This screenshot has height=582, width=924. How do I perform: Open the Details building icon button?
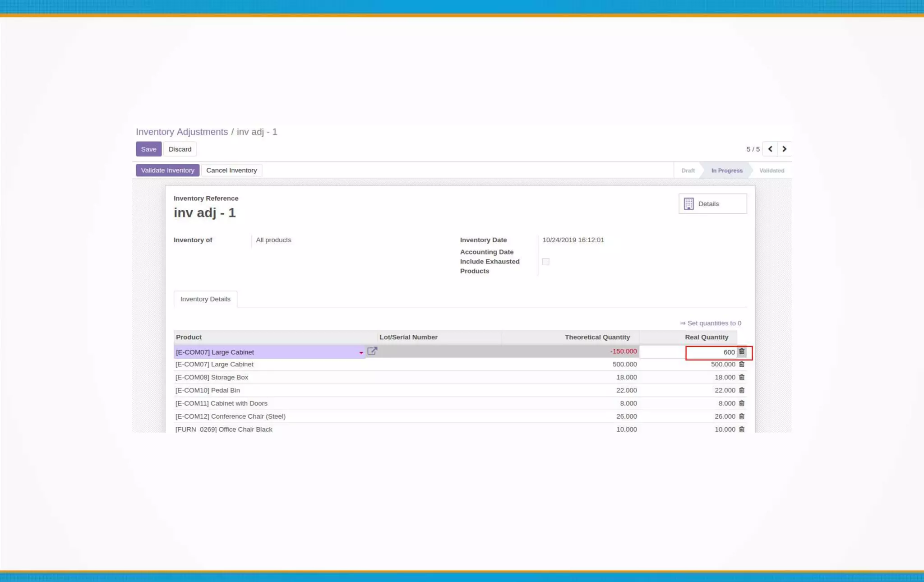[x=712, y=204]
